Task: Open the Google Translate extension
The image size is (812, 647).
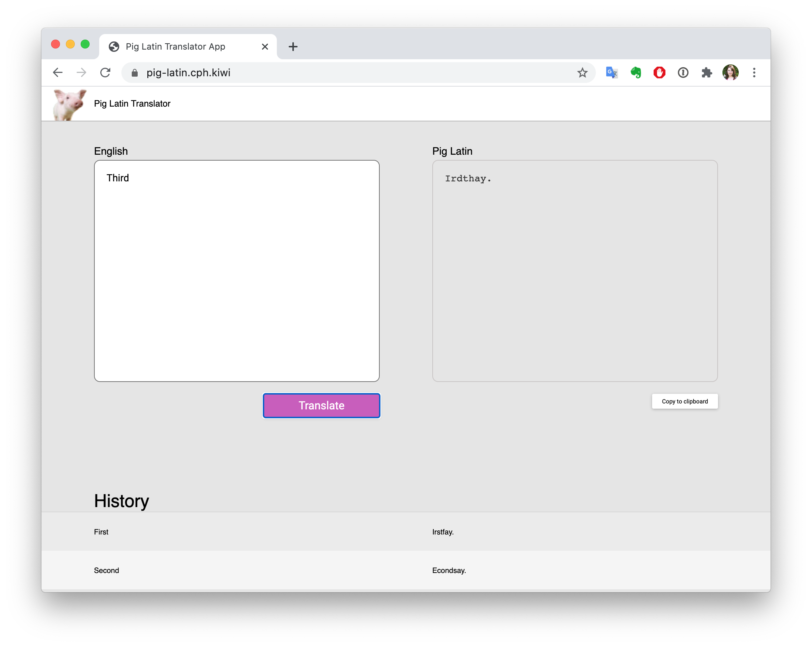Action: click(612, 72)
